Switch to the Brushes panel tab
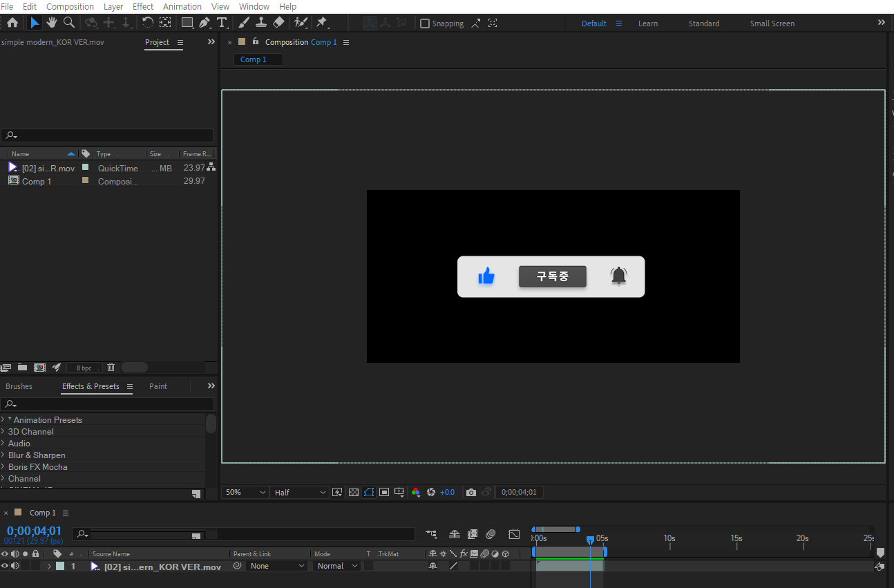Image resolution: width=894 pixels, height=588 pixels. (x=19, y=386)
